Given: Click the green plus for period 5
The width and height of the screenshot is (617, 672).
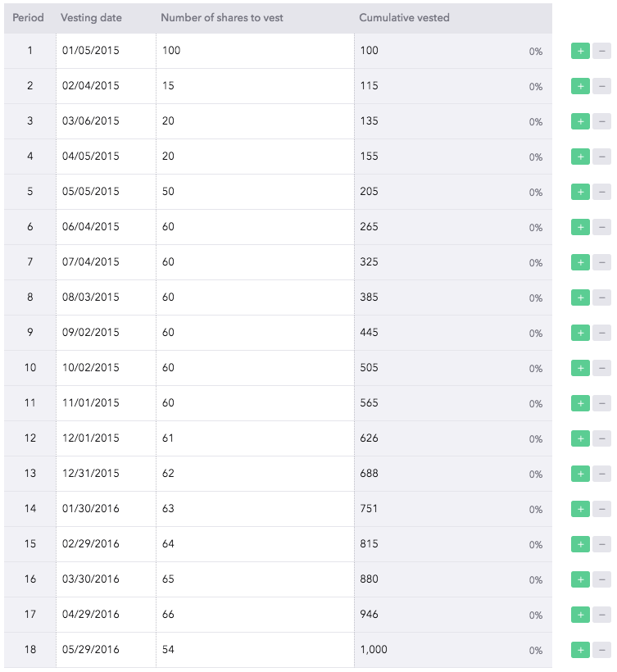Looking at the screenshot, I should (x=580, y=192).
